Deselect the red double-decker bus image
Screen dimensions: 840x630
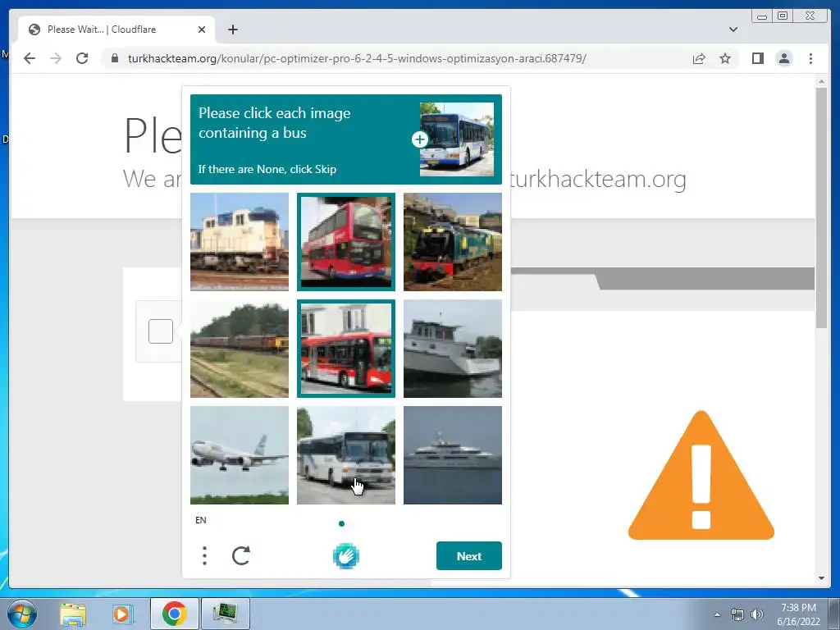pos(346,242)
